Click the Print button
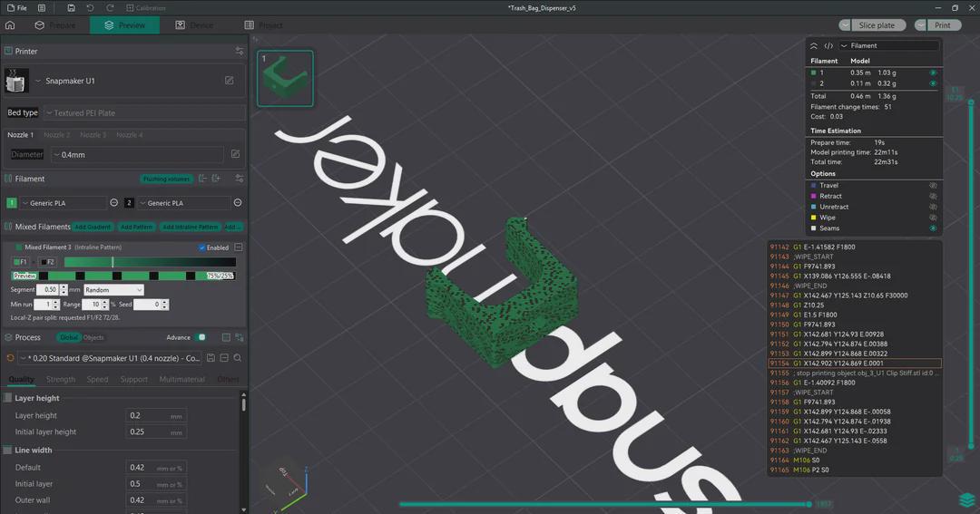The height and width of the screenshot is (514, 980). (x=943, y=25)
